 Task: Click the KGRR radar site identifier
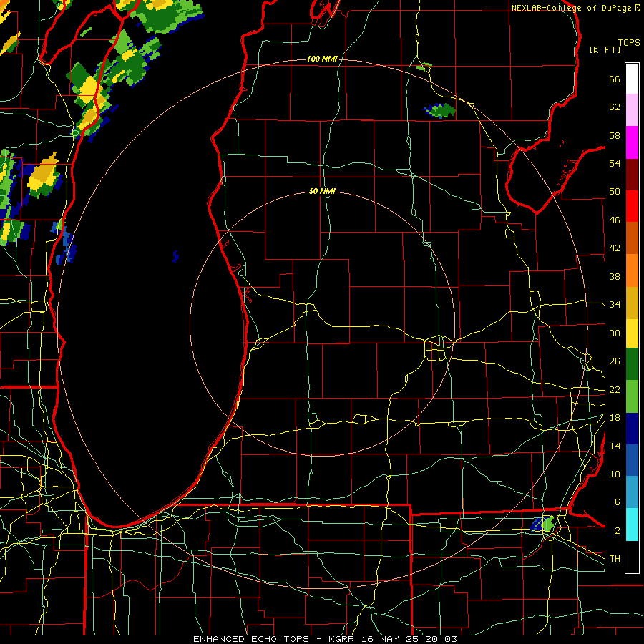(343, 639)
